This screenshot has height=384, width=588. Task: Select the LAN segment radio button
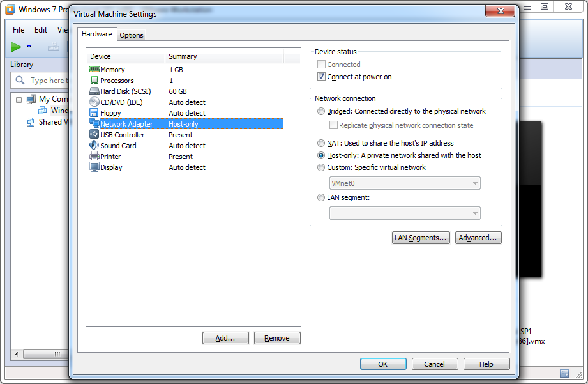pos(321,197)
